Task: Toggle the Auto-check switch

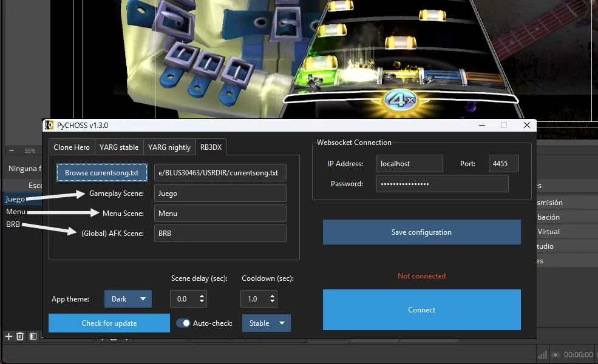Action: tap(183, 323)
